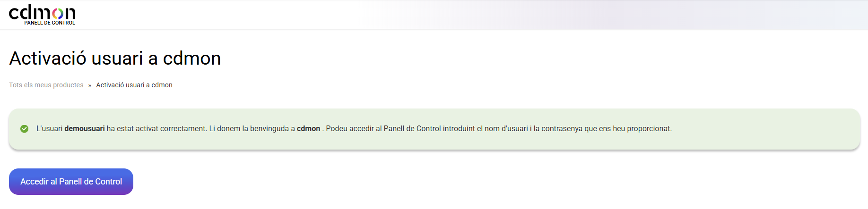Select the current breadcrumb Activació usuari a cdmon
This screenshot has width=868, height=209.
(134, 85)
